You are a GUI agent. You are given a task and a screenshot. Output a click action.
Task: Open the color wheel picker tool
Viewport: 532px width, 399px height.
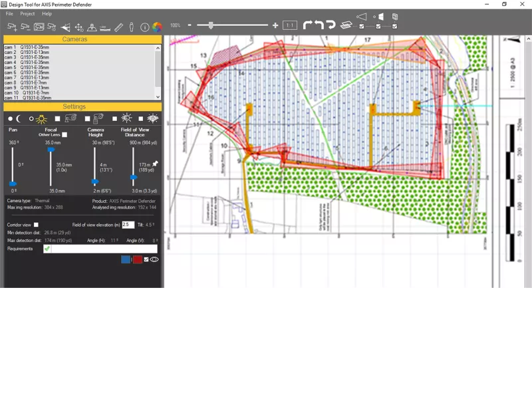click(157, 27)
